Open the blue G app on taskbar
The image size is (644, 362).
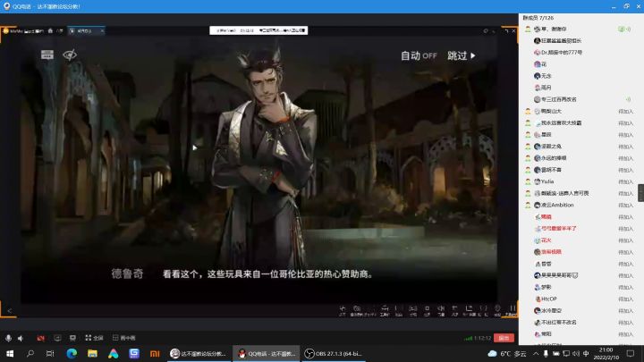click(x=134, y=353)
